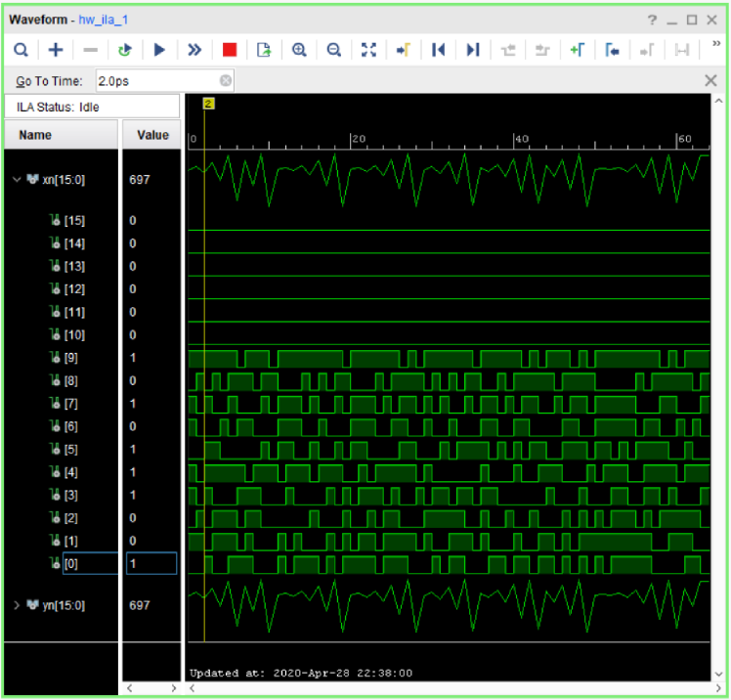Go to last time icon

(x=473, y=50)
